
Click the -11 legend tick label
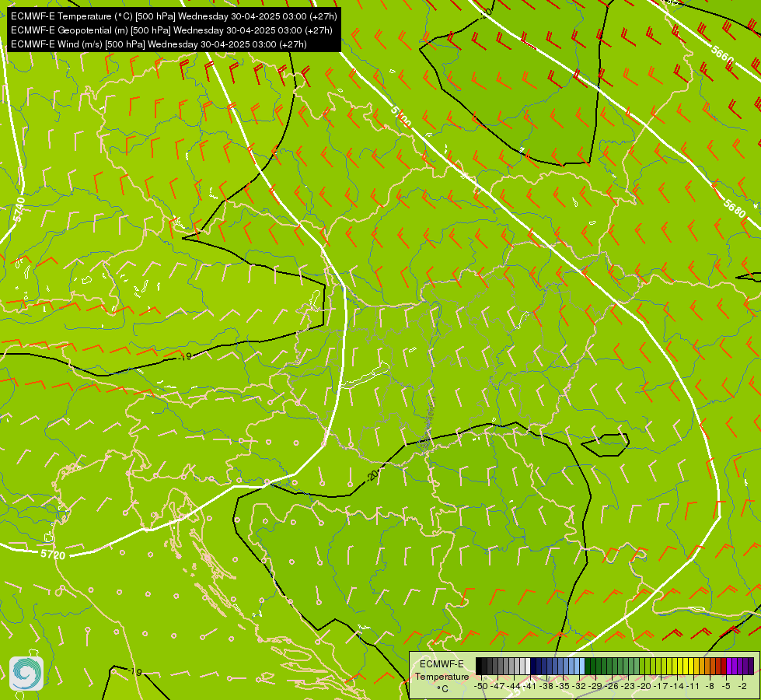pyautogui.click(x=693, y=686)
